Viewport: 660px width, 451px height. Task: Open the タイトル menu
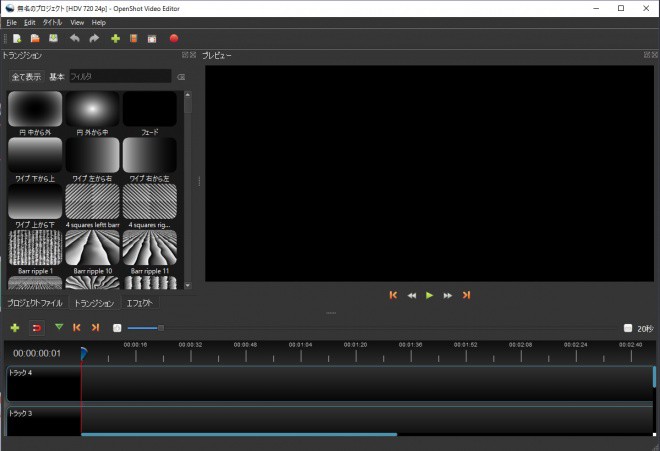[52, 23]
